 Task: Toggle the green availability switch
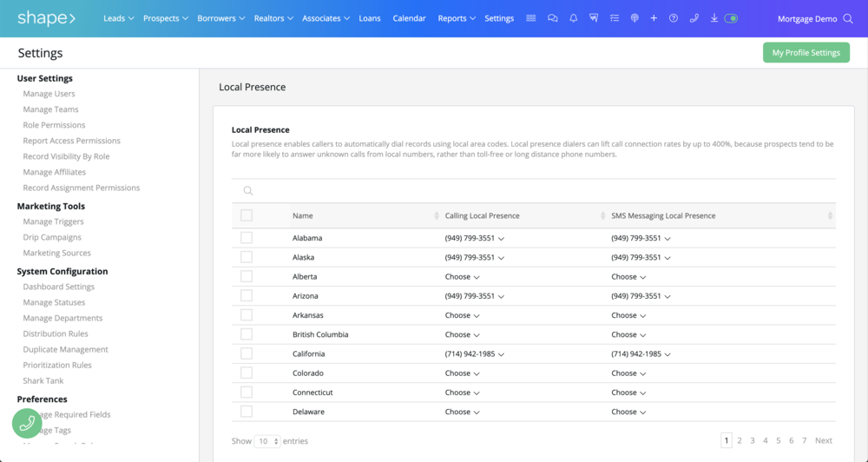click(x=731, y=18)
